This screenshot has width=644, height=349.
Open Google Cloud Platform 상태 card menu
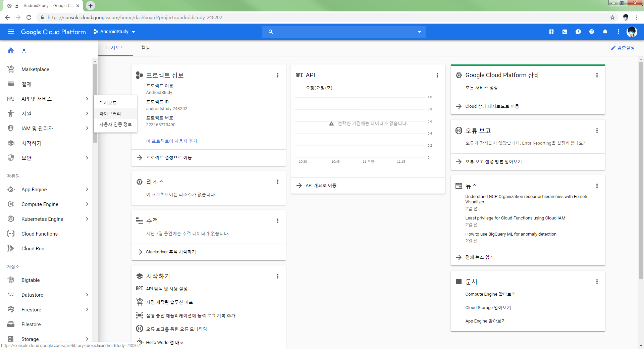pyautogui.click(x=597, y=75)
